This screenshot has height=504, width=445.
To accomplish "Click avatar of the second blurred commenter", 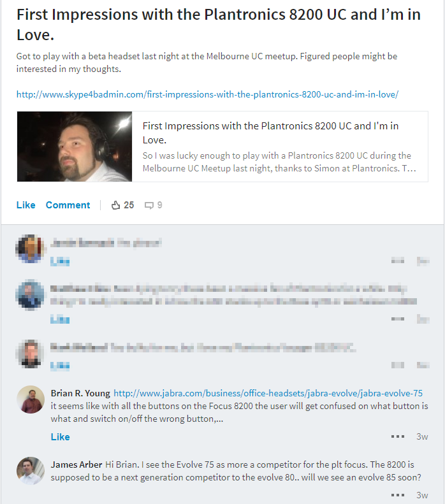I will point(31,295).
